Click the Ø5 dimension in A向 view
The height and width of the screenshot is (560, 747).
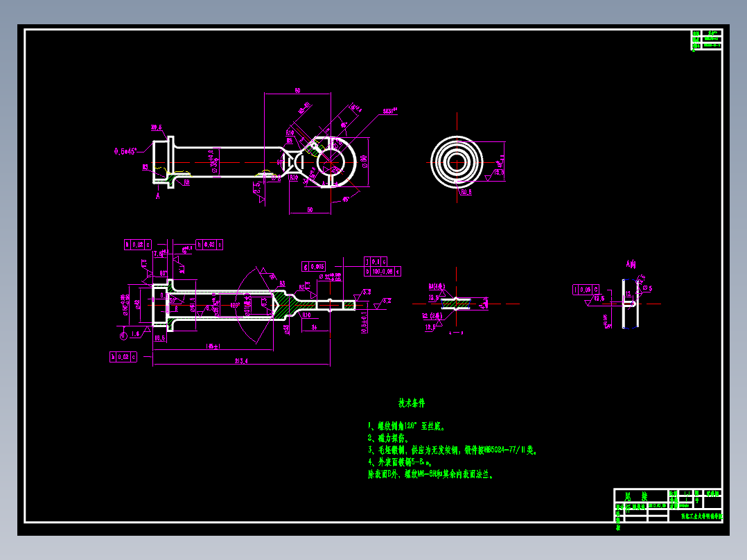pos(648,288)
